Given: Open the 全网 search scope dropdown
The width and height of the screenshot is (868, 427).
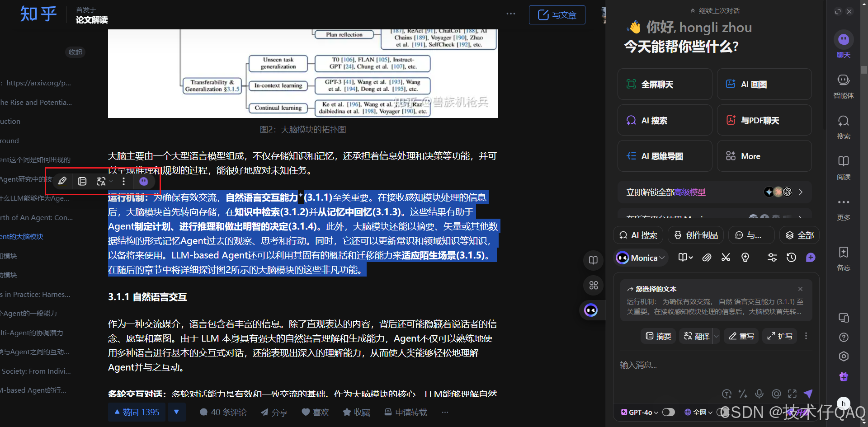Looking at the screenshot, I should pos(698,412).
